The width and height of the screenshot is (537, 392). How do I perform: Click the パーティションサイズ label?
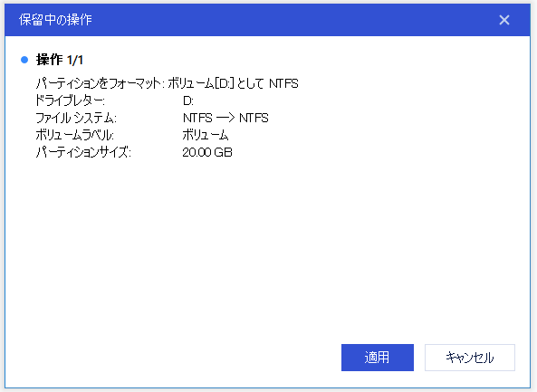[83, 152]
